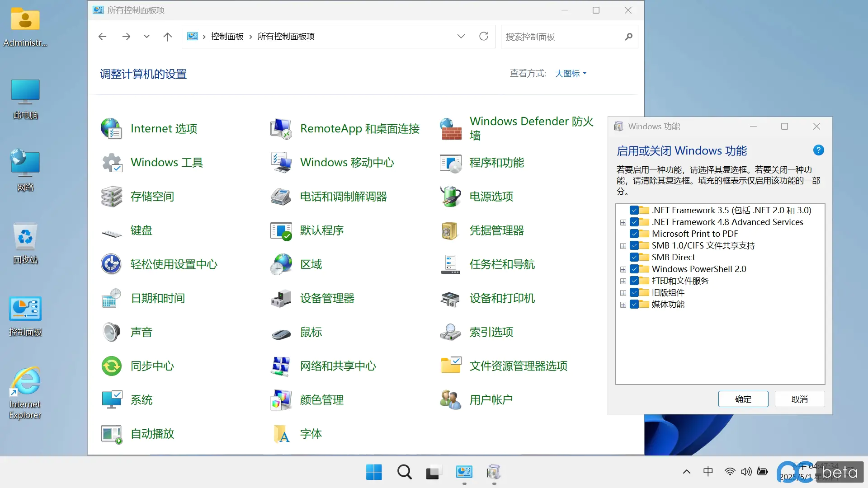The width and height of the screenshot is (868, 488).
Task: Open 字体 fonts icon
Action: (x=281, y=434)
